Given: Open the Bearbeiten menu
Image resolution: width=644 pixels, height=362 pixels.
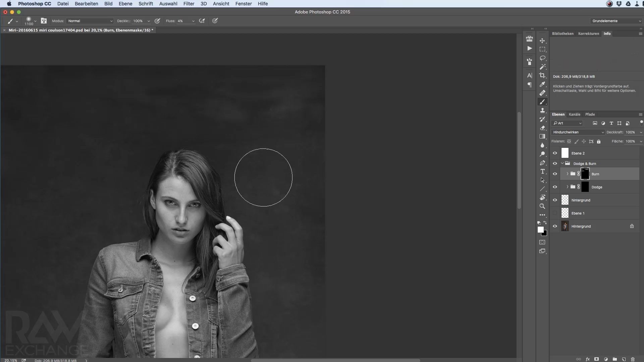Looking at the screenshot, I should click(86, 4).
